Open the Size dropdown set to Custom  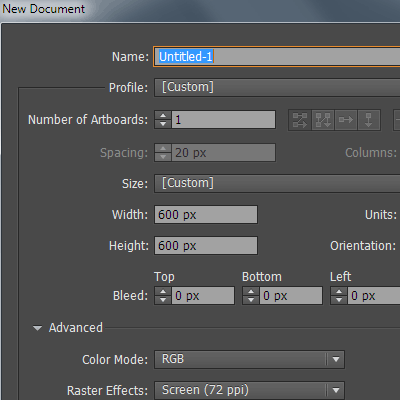pos(277,184)
